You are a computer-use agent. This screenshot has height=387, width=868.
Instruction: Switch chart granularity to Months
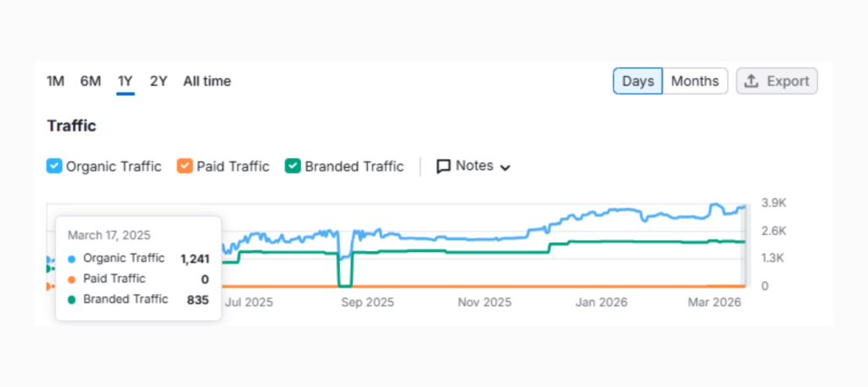point(694,81)
